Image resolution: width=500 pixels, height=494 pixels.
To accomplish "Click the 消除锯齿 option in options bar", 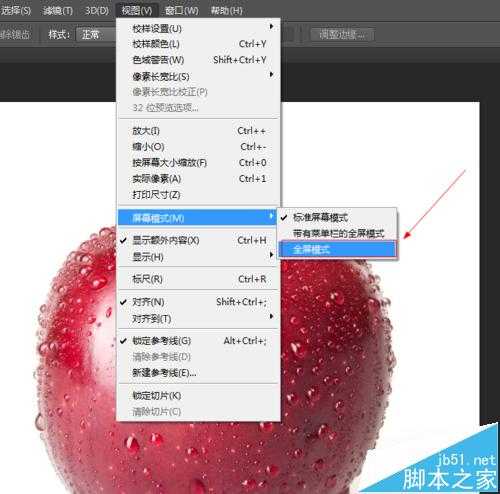I will click(15, 34).
